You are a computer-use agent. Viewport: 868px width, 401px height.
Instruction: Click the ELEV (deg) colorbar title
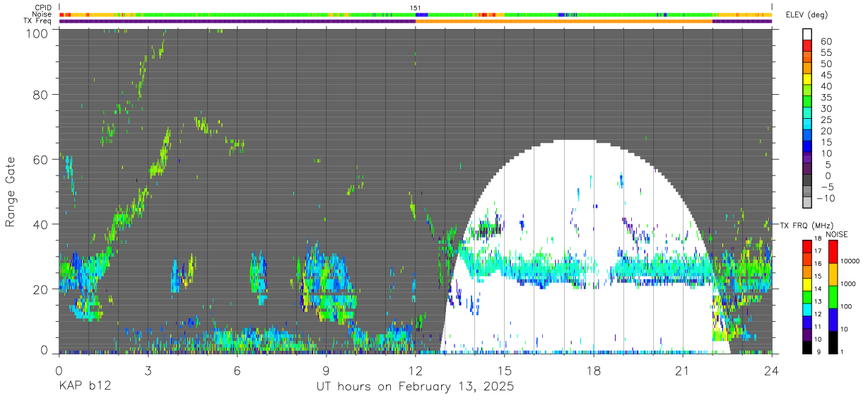807,15
